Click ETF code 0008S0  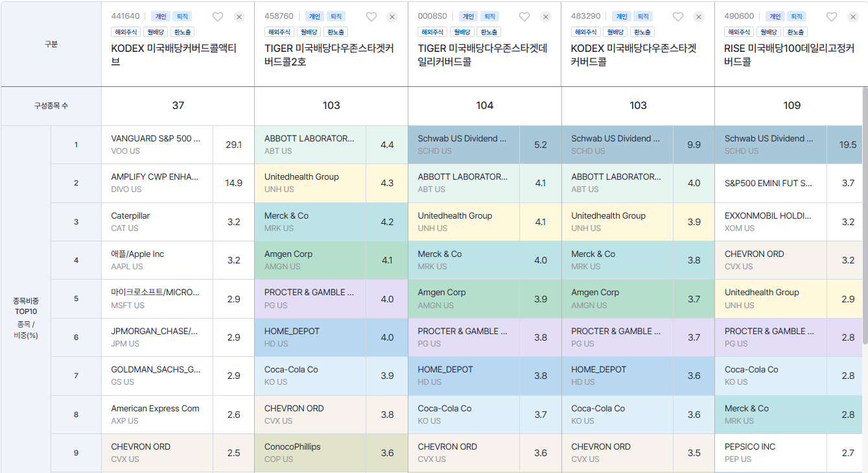pyautogui.click(x=432, y=16)
